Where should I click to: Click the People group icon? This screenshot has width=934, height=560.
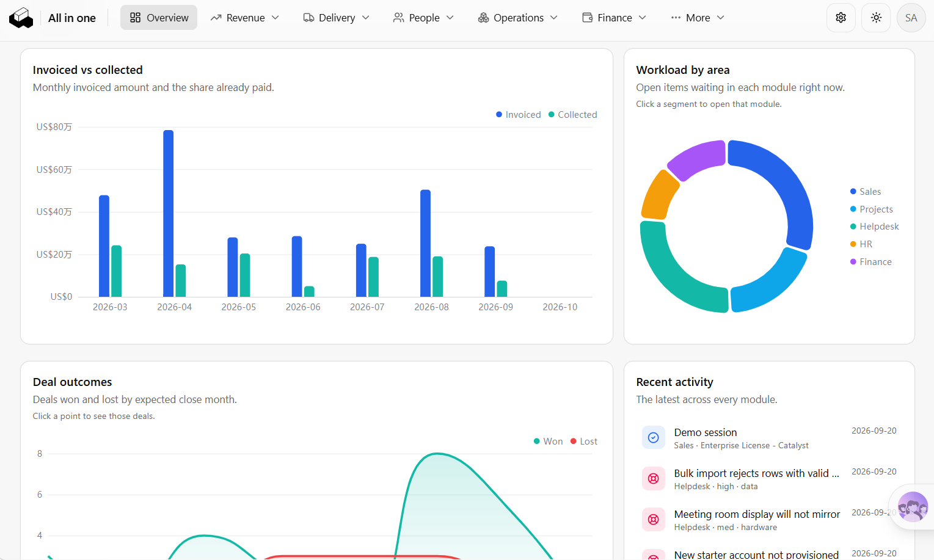399,18
